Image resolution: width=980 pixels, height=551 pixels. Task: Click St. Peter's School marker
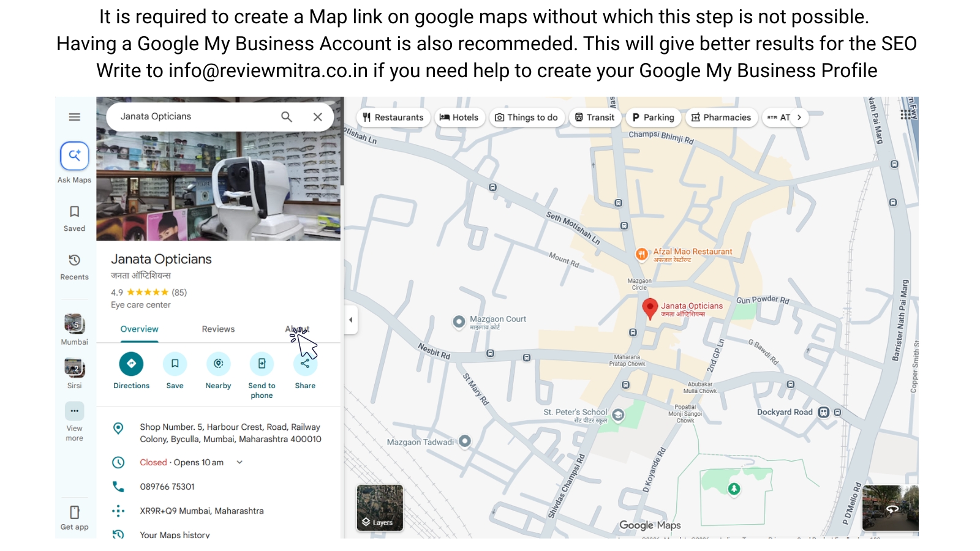tap(619, 415)
